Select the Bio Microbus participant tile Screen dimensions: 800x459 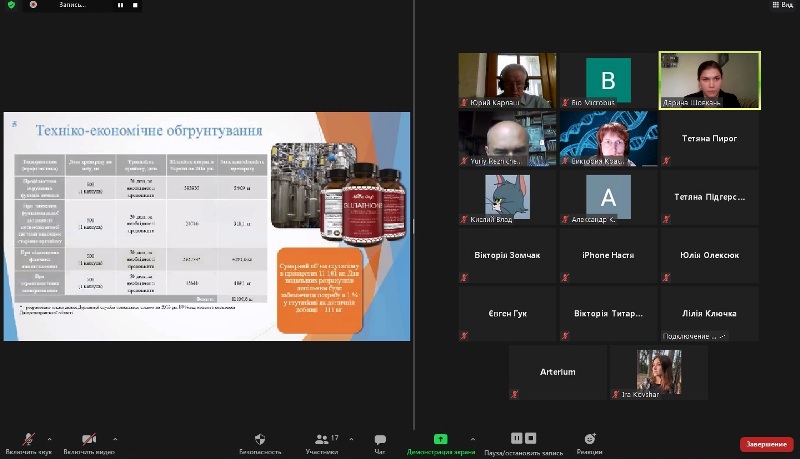click(x=608, y=80)
